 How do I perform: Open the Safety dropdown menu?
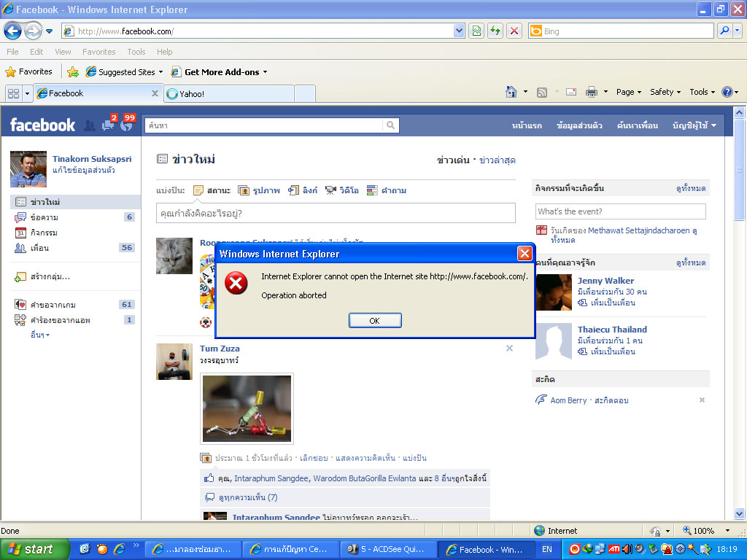click(665, 92)
